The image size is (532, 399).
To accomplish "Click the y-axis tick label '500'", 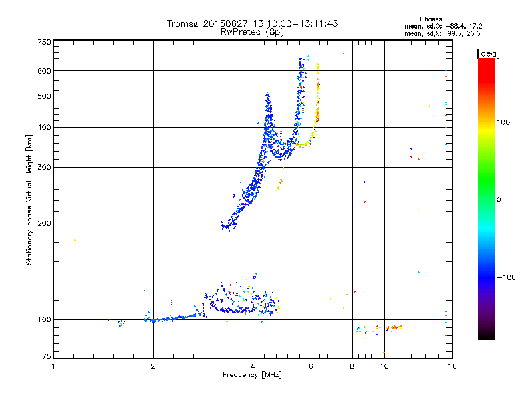I will coord(44,96).
